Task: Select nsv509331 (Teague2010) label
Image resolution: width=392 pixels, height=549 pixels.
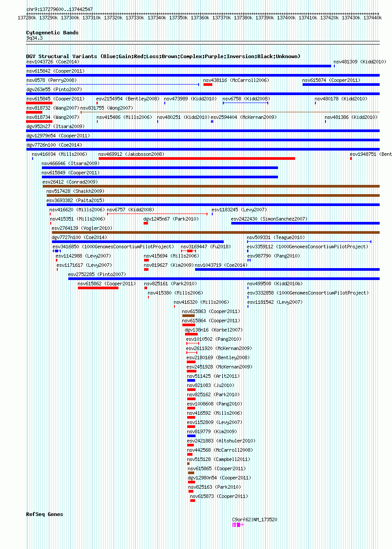Action: pyautogui.click(x=276, y=237)
